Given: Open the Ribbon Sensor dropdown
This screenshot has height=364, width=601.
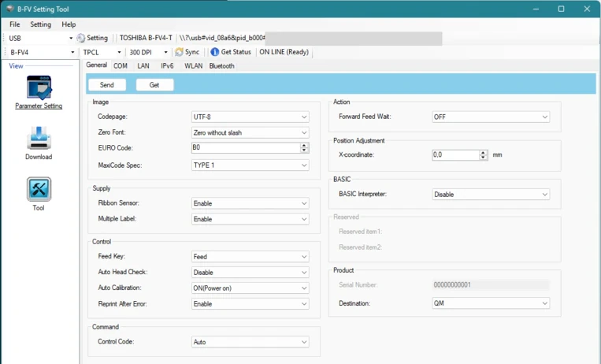Looking at the screenshot, I should click(250, 203).
